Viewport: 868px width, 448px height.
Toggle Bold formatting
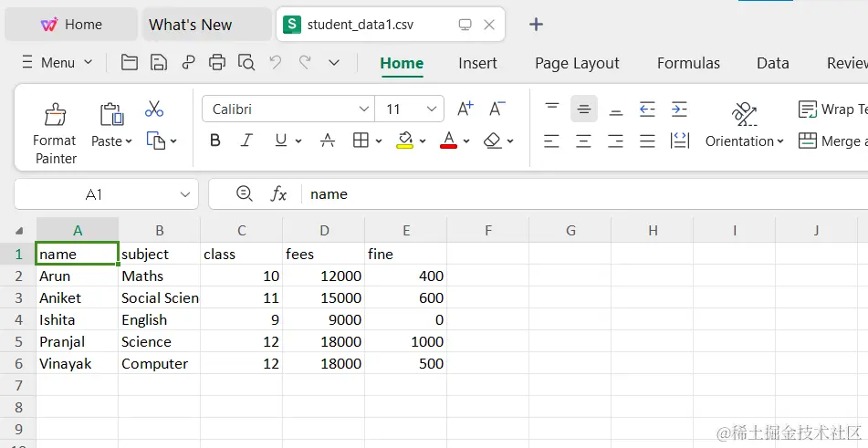tap(215, 141)
